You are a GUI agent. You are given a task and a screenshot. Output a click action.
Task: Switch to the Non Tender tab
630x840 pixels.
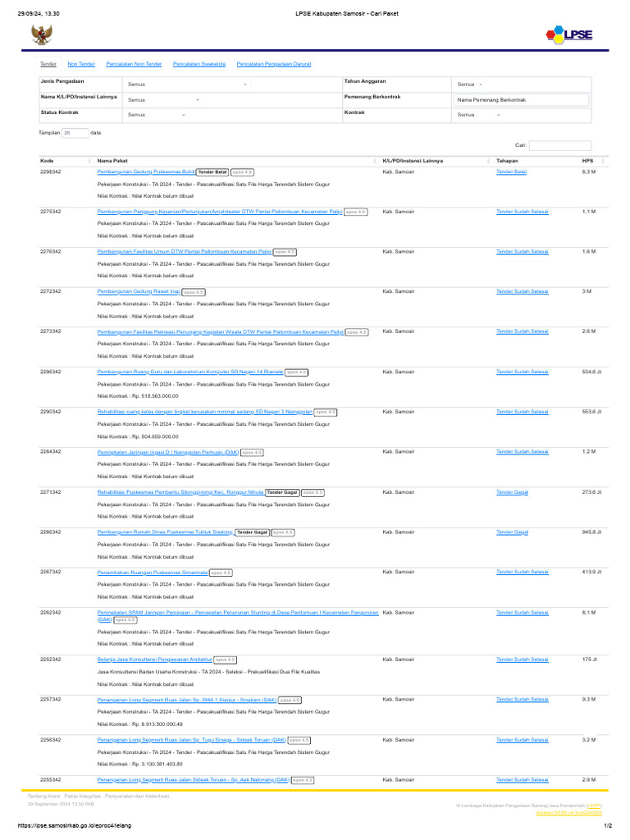click(80, 64)
